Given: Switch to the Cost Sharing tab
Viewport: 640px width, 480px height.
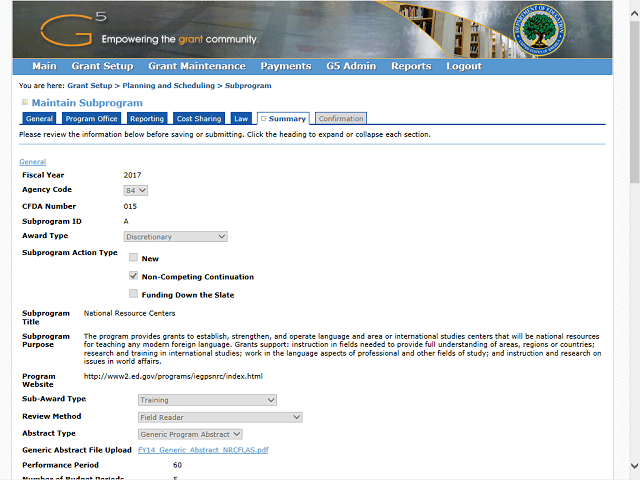Looking at the screenshot, I should pyautogui.click(x=199, y=118).
